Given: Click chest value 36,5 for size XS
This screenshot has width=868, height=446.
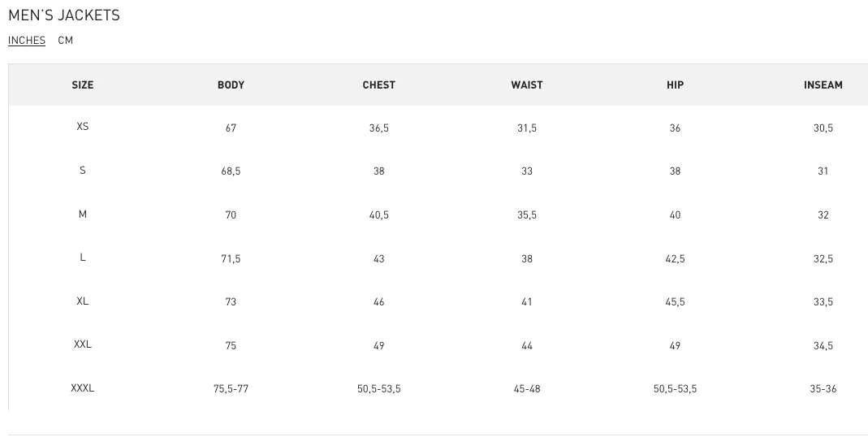Looking at the screenshot, I should coord(378,128).
